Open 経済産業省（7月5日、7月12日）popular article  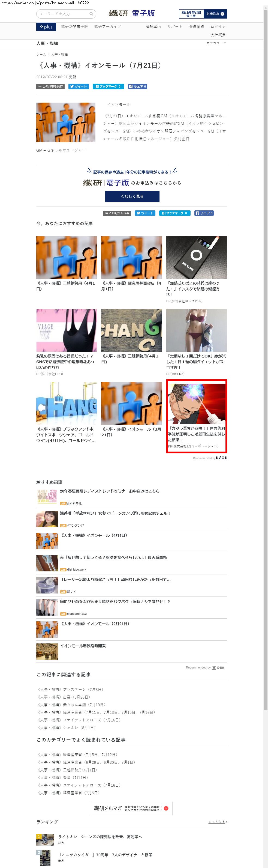[x=78, y=755]
